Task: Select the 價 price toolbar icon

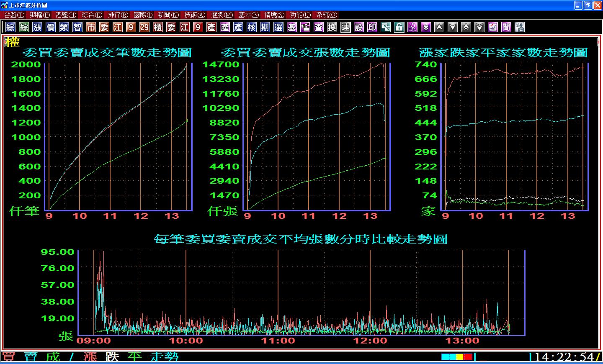Action: (51, 27)
